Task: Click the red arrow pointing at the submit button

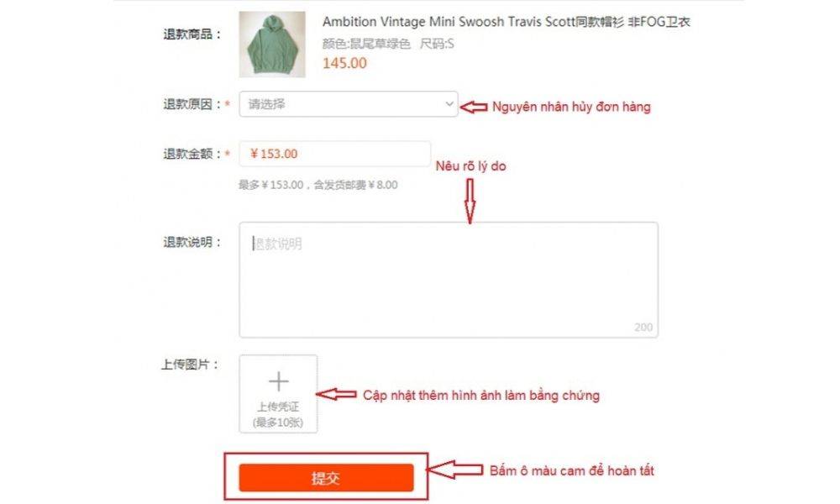Action: tap(455, 470)
